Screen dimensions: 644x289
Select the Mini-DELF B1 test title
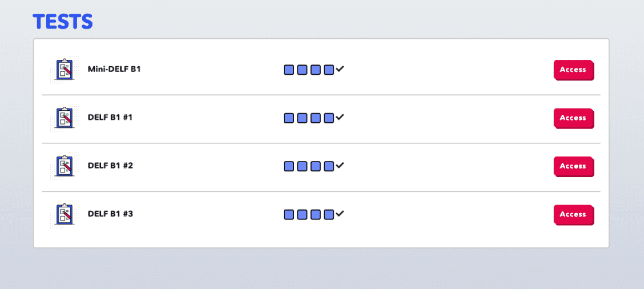coord(114,69)
